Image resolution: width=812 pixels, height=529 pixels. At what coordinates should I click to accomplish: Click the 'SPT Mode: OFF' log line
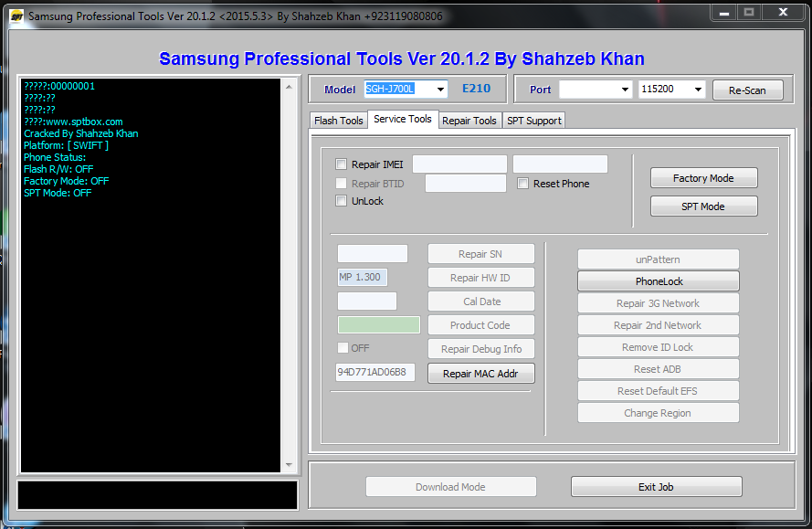(x=58, y=193)
